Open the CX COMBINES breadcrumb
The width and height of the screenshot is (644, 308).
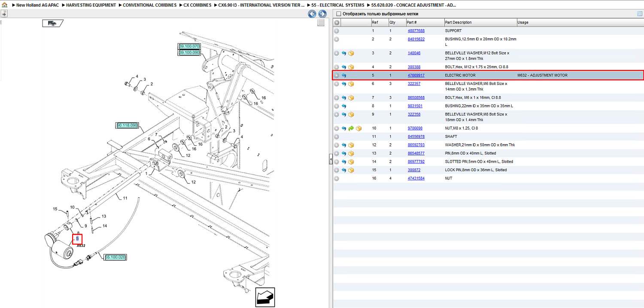(197, 5)
